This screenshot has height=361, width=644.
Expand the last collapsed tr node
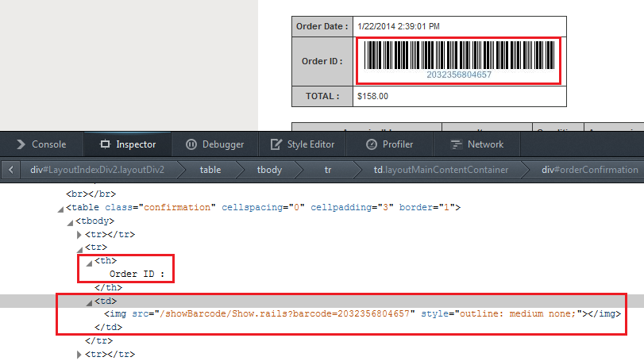pyautogui.click(x=79, y=355)
